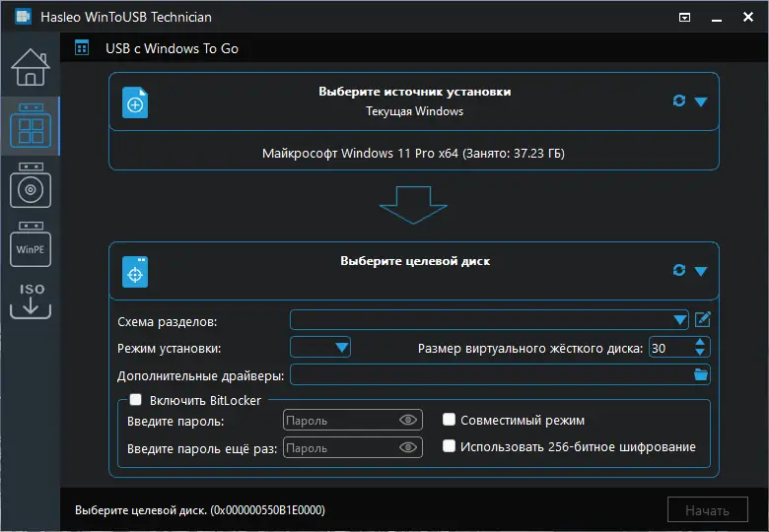Enable the Включить BitLocker checkbox

coord(136,400)
